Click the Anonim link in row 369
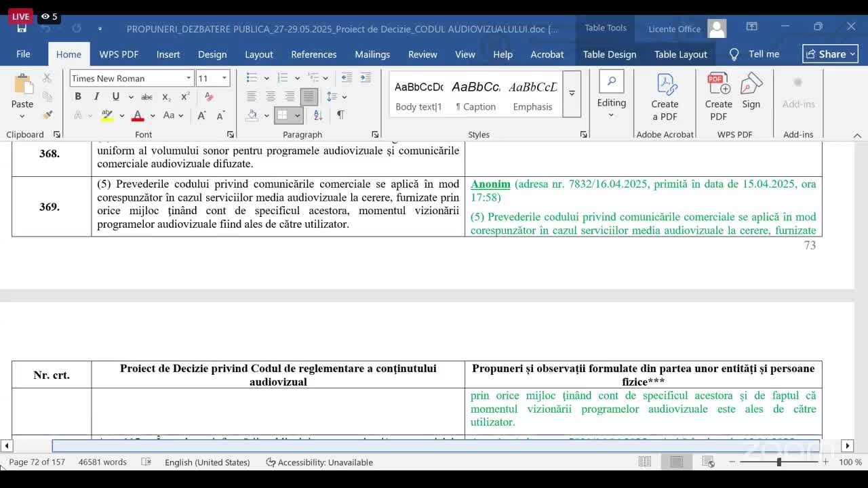 pyautogui.click(x=490, y=184)
